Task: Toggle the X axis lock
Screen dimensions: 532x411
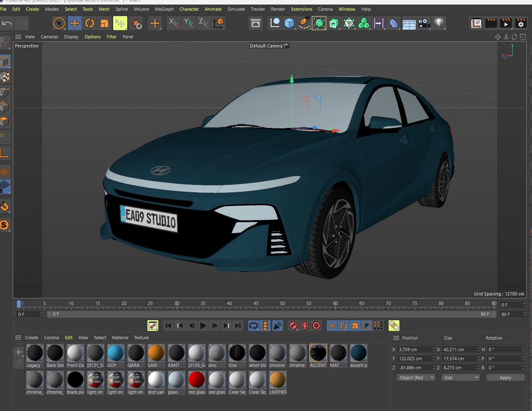Action: pyautogui.click(x=173, y=24)
